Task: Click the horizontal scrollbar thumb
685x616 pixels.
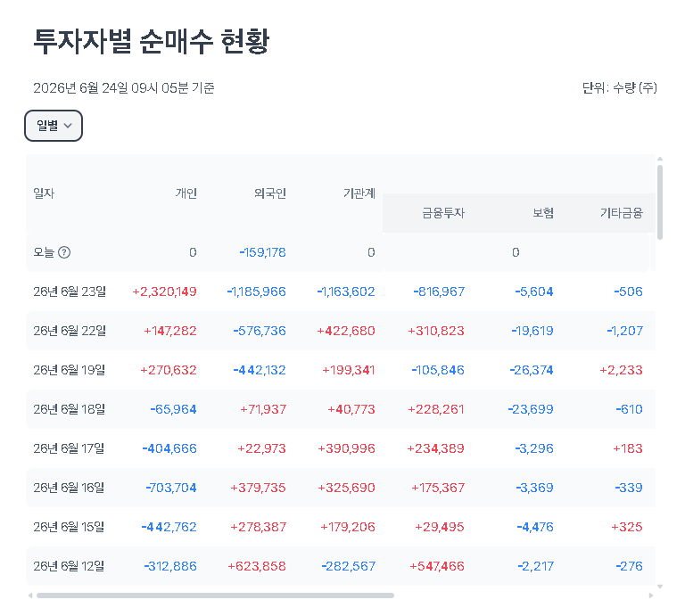Action: [x=215, y=595]
